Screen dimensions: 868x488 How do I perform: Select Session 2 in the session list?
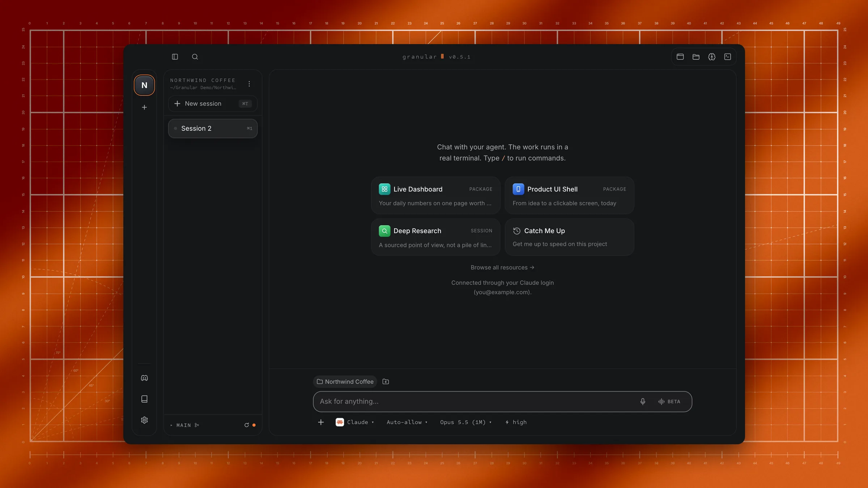(213, 128)
